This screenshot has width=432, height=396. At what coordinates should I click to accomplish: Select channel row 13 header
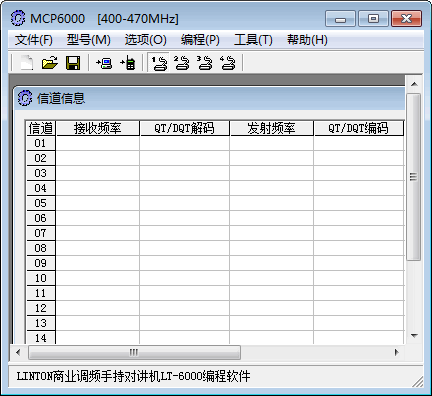[x=41, y=323]
